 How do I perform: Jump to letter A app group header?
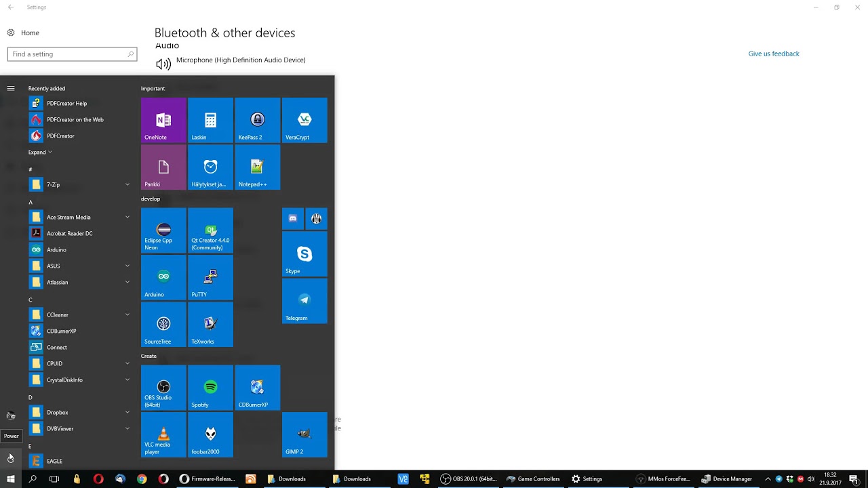31,202
